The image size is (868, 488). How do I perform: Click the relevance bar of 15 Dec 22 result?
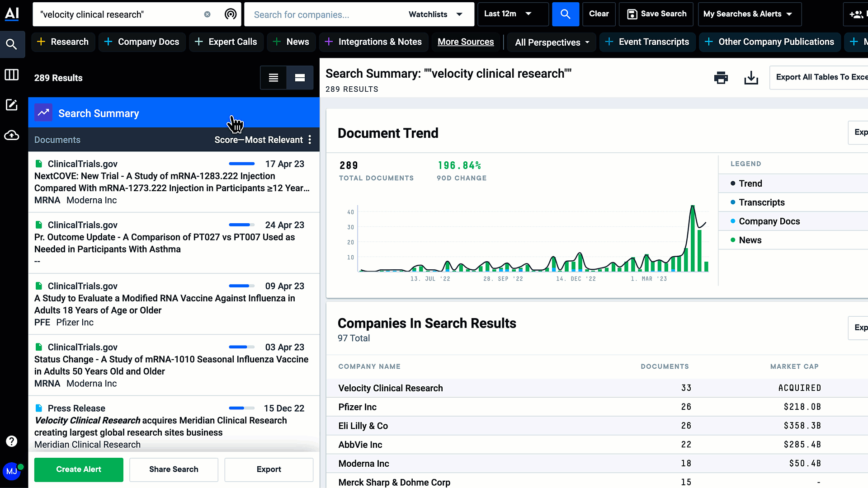coord(242,408)
